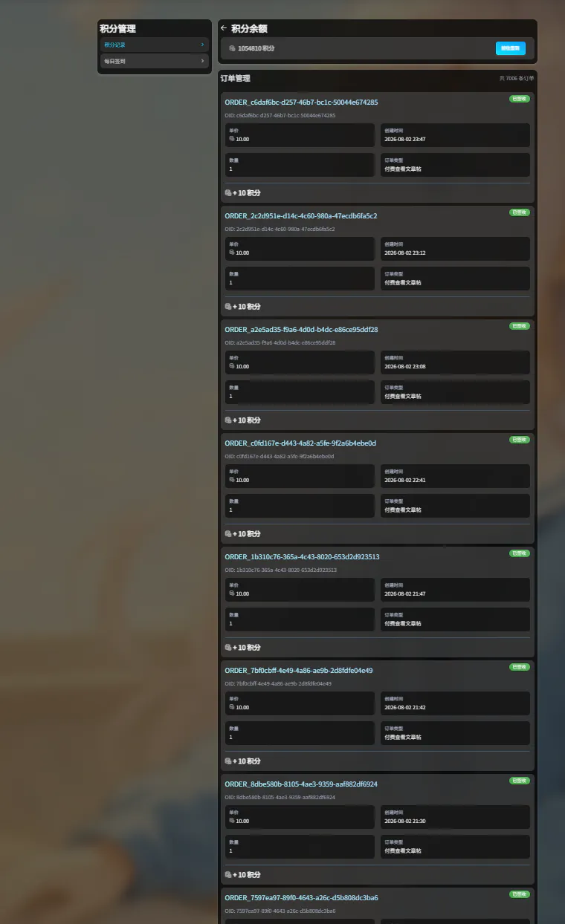Click the OID line 2c2d951e-d14c-4c60-980a-47ecdb6fa5c2
The width and height of the screenshot is (565, 924).
coord(280,230)
